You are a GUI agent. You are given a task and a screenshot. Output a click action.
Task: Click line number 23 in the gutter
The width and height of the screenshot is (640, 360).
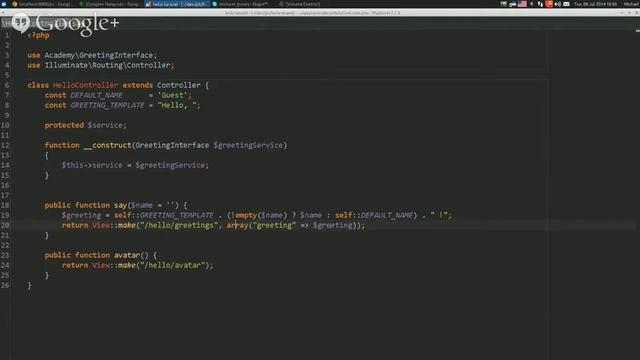click(5, 256)
